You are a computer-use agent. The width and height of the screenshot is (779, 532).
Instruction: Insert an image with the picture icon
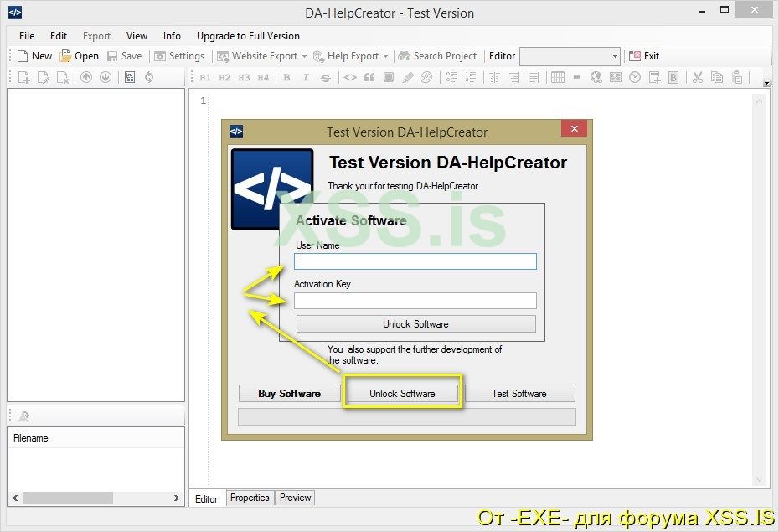[616, 77]
